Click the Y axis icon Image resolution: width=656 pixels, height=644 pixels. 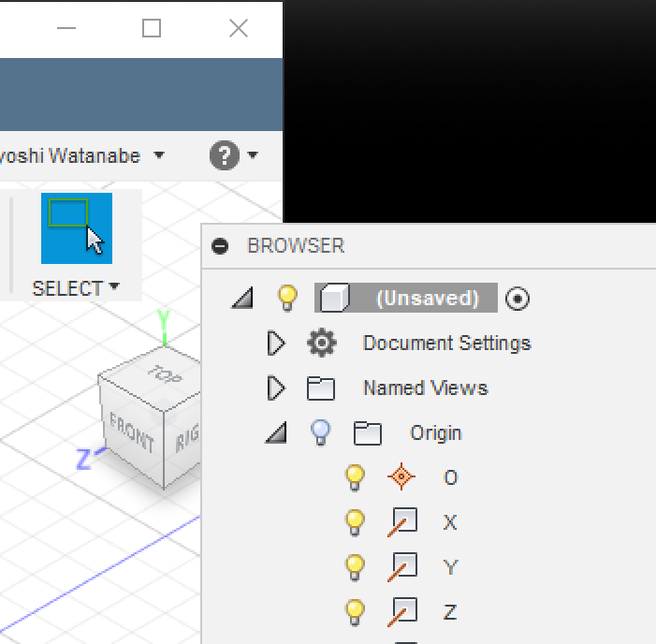[402, 567]
